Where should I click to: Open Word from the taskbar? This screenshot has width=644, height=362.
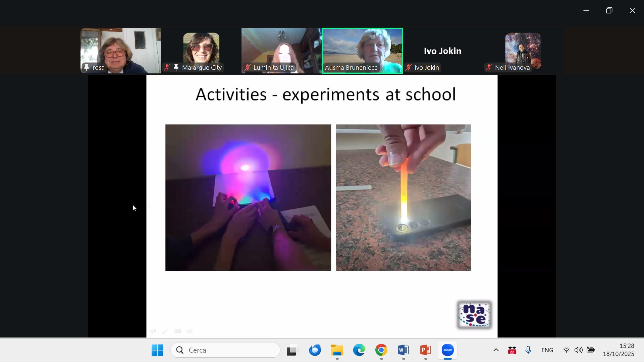[x=403, y=350]
